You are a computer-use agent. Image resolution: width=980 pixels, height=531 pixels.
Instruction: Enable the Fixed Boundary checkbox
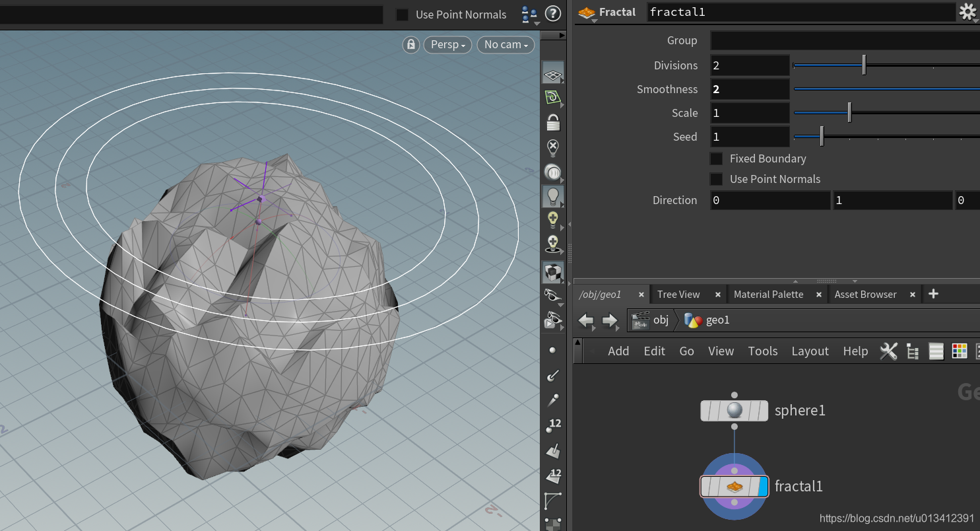pyautogui.click(x=716, y=159)
